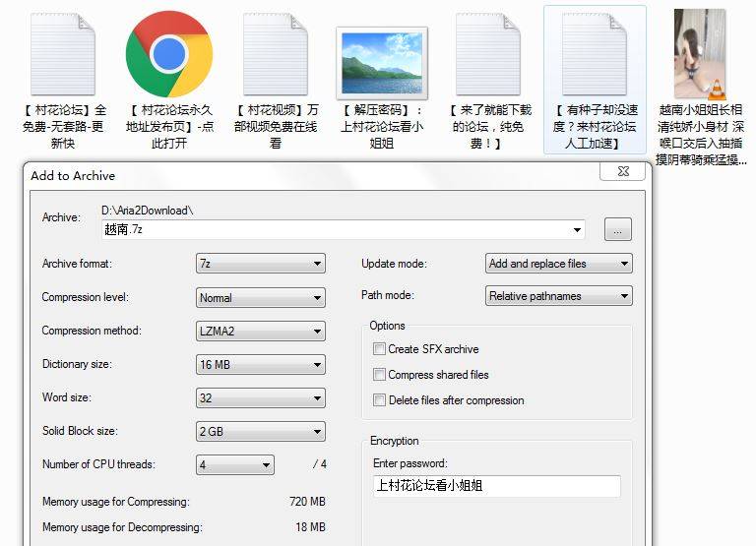Open the Number of CPU threads dropdown
The height and width of the screenshot is (546, 756).
click(234, 464)
